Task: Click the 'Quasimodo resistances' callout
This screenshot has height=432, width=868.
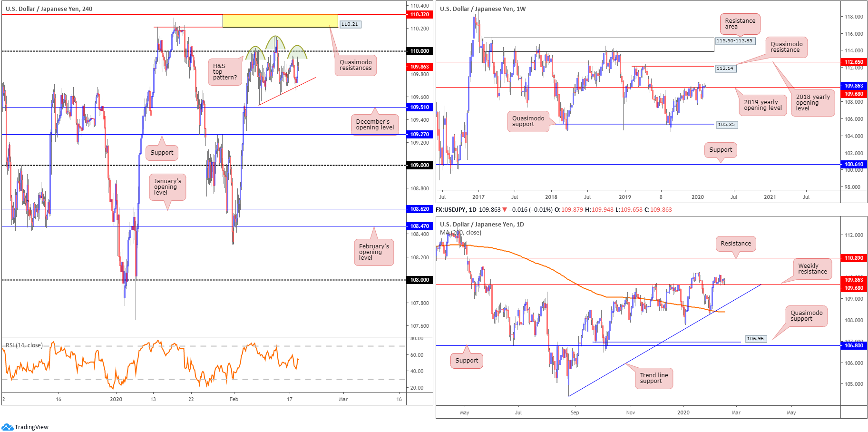Action: point(356,65)
